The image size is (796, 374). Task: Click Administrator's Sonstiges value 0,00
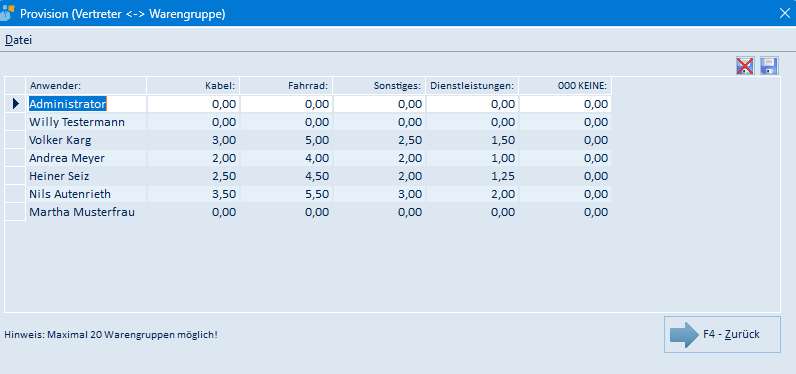[x=379, y=104]
